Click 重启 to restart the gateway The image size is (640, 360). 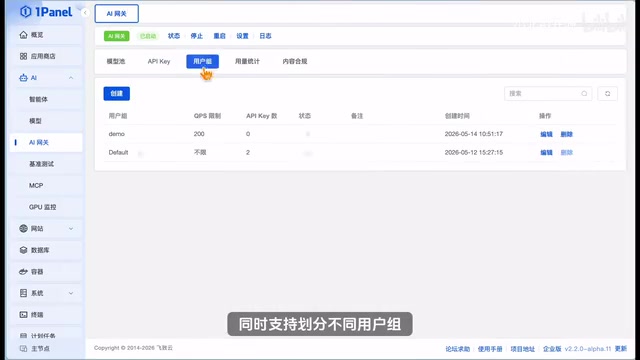coord(220,36)
